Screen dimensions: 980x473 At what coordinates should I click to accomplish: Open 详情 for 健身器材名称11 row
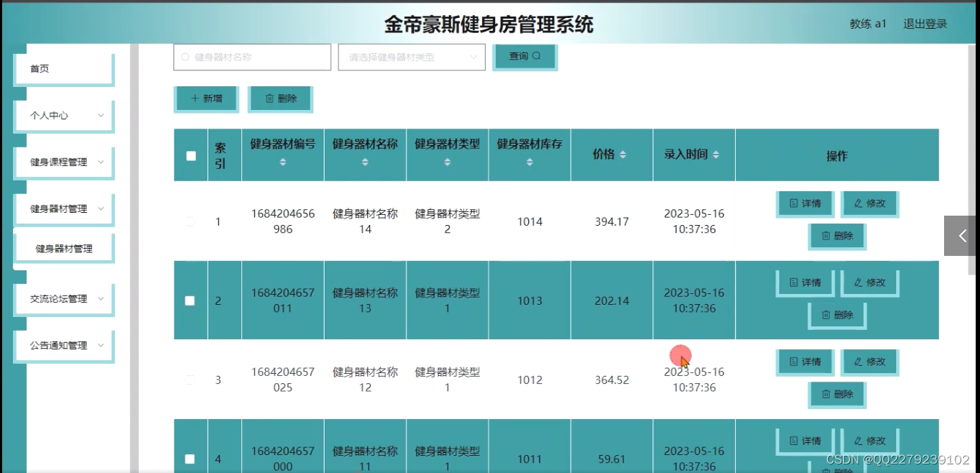tap(805, 441)
